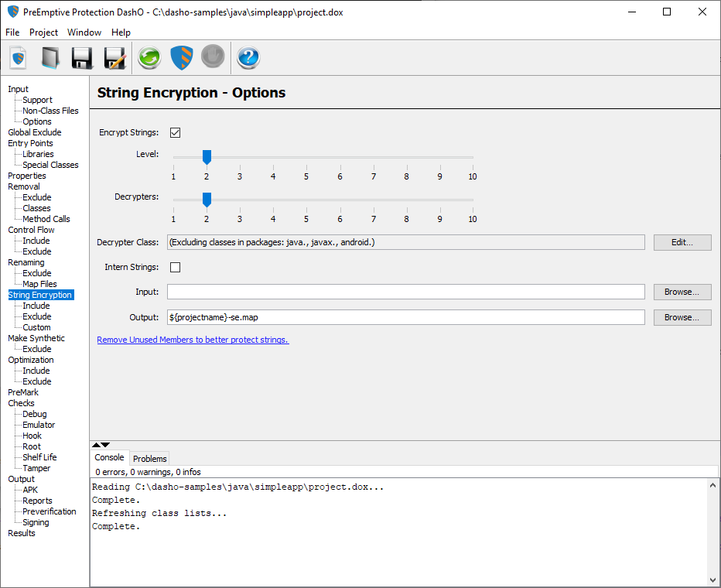The image size is (721, 588).
Task: Select the Checks tree node
Action: tap(21, 403)
